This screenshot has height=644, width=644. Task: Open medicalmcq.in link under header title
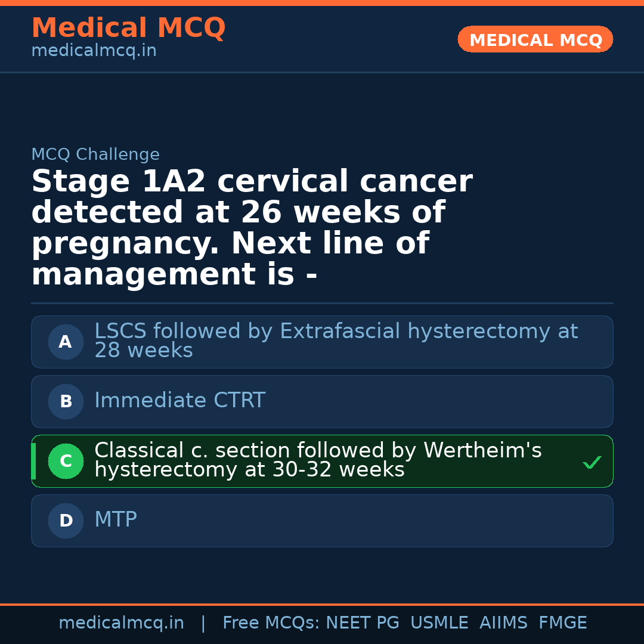94,51
